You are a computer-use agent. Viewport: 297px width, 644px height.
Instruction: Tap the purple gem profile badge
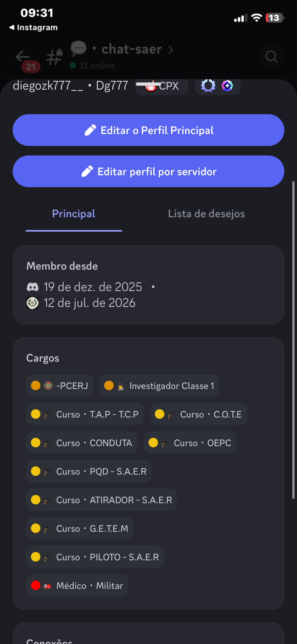pos(227,86)
